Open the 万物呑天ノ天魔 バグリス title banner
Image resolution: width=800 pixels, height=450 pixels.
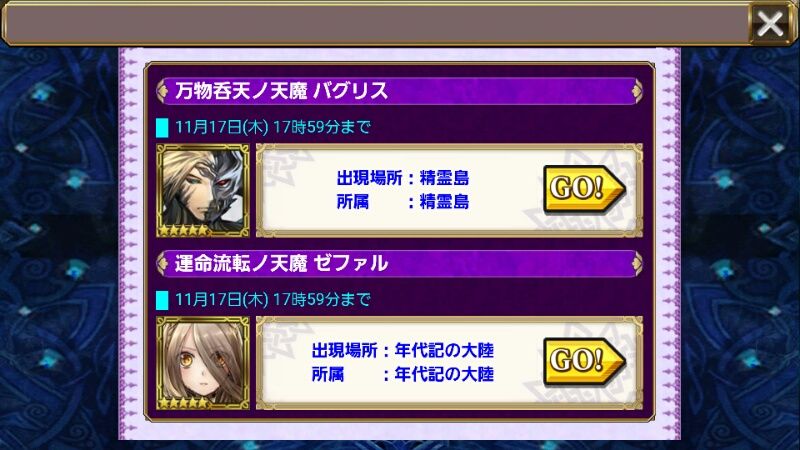click(399, 91)
